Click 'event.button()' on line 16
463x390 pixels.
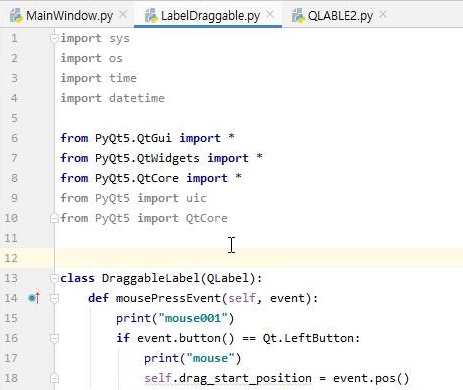(186, 338)
